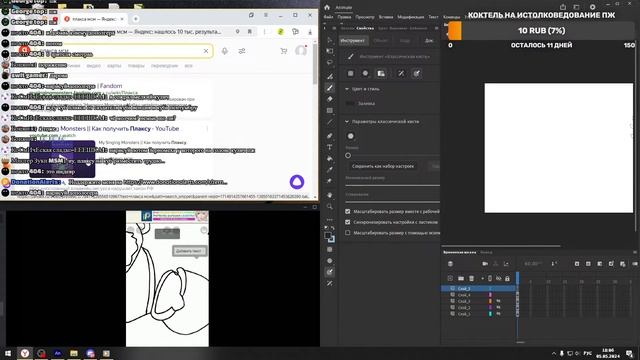Click Adobe Animate icon in taskbar
The height and width of the screenshot is (360, 640).
(x=58, y=353)
